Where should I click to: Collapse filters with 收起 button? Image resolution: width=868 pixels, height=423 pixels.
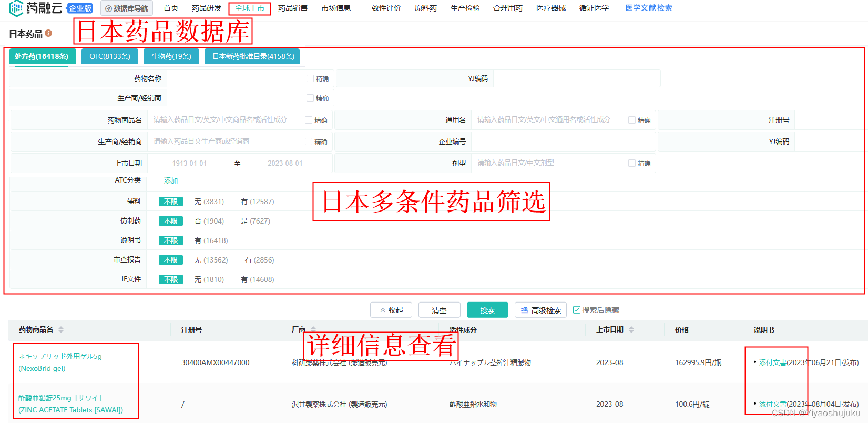click(x=391, y=310)
